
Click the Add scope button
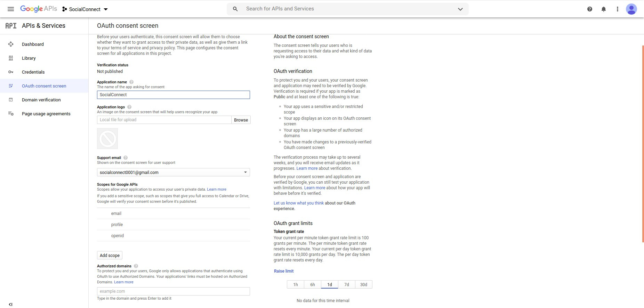[110, 255]
